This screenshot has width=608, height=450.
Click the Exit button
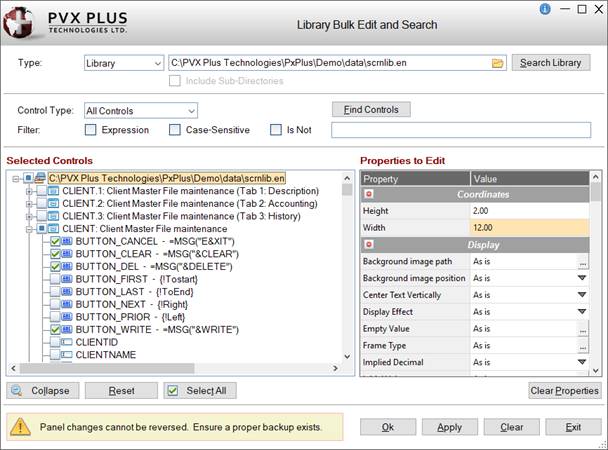click(573, 427)
